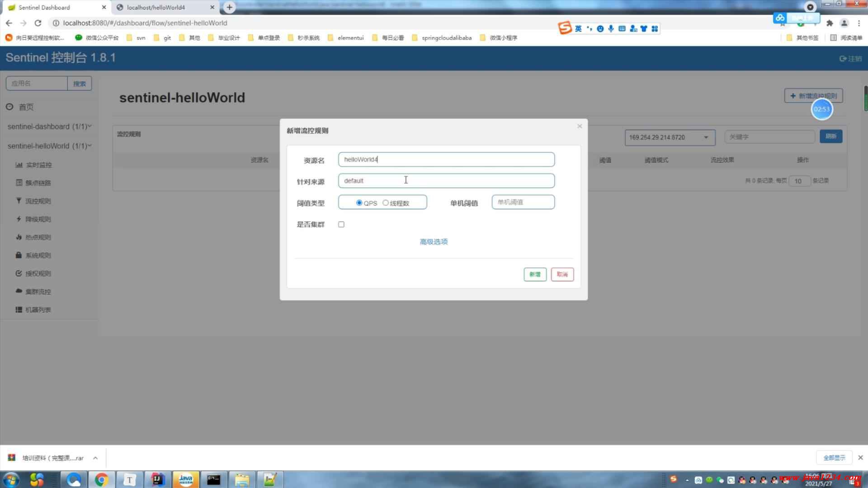Viewport: 868px width, 488px height.
Task: Expand the 高级选项 advanced options link
Action: pos(434,242)
